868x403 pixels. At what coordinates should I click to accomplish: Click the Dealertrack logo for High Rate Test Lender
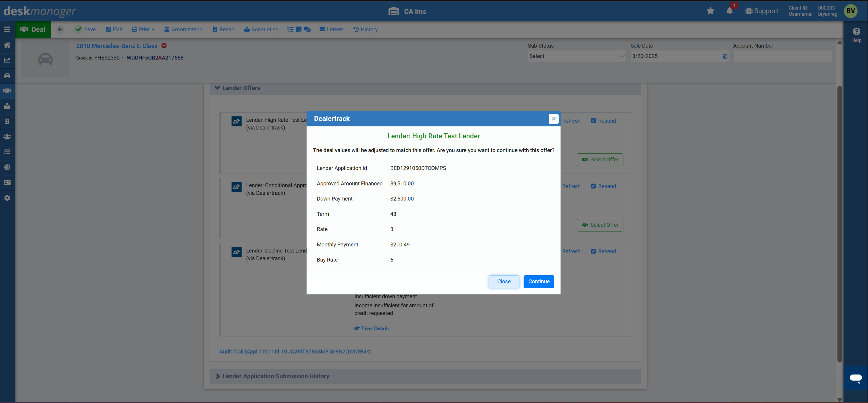tap(237, 121)
